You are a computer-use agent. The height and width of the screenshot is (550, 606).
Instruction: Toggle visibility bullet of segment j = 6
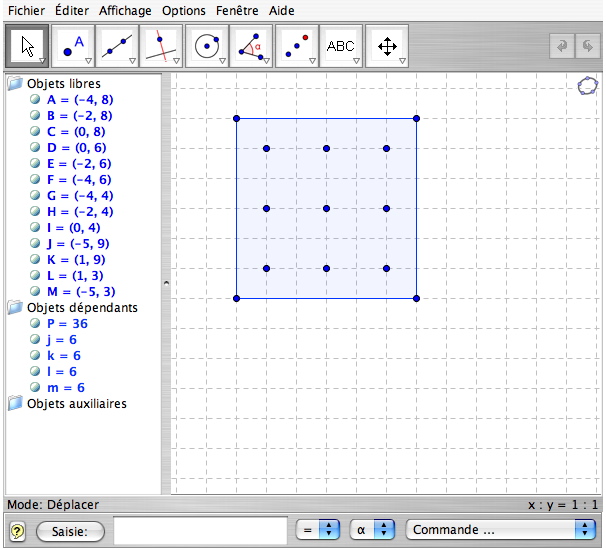click(x=35, y=339)
